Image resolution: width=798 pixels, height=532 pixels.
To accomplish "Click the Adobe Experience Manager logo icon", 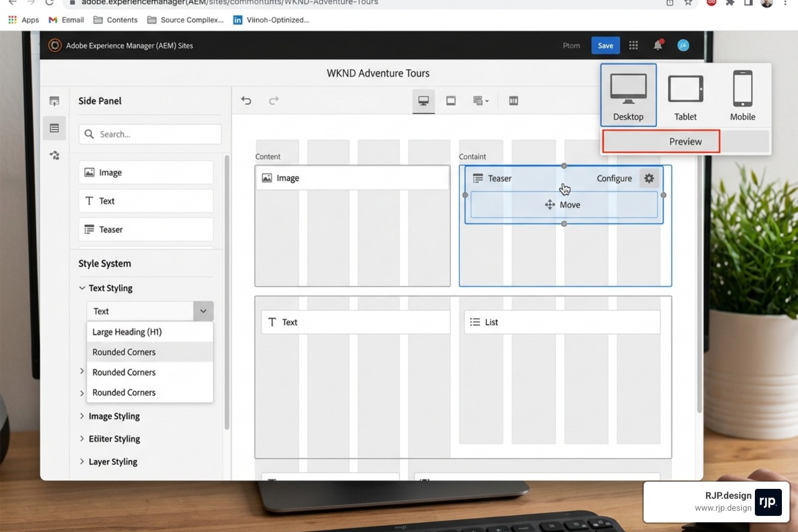I will pos(55,46).
